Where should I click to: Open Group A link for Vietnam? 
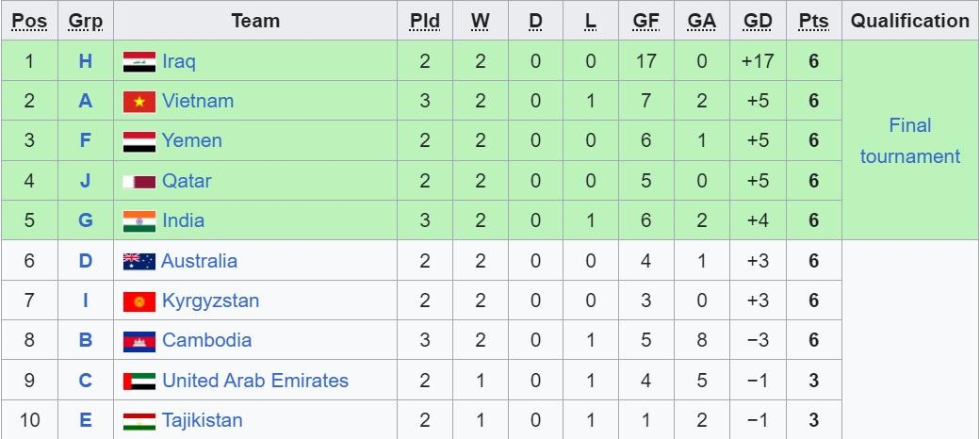(x=85, y=101)
